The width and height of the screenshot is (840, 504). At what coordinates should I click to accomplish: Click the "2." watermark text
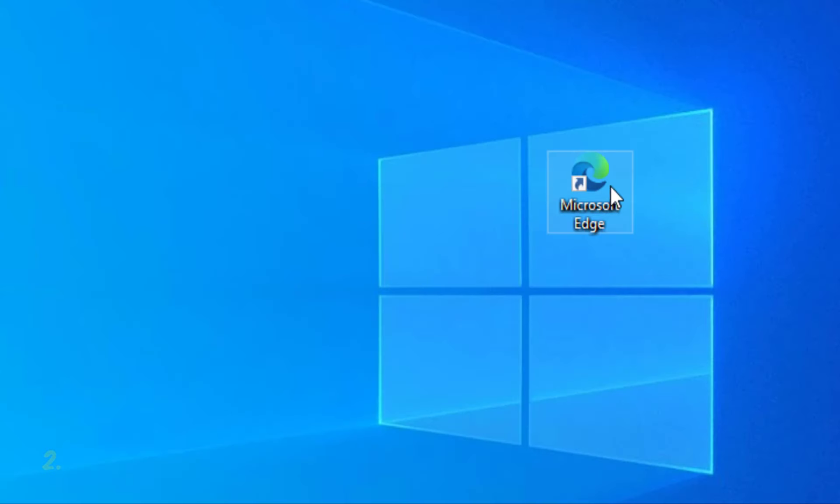tap(52, 461)
